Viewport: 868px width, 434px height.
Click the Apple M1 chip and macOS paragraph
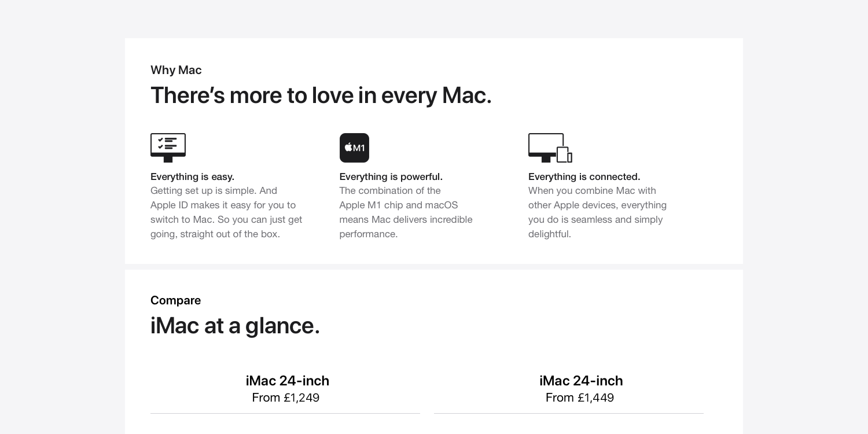406,212
